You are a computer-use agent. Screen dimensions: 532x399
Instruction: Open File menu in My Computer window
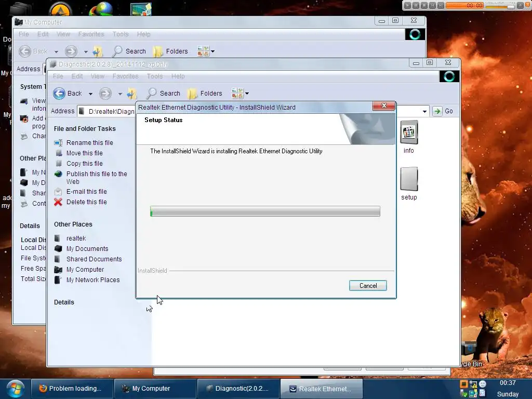24,34
